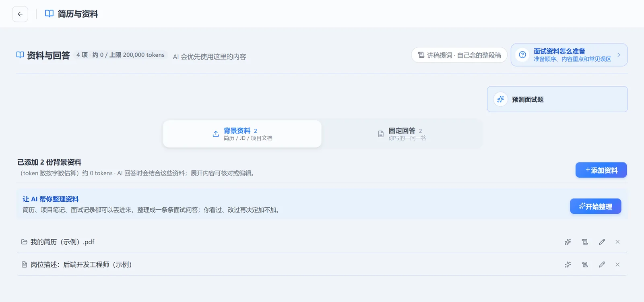Click the sparkle icon in 预测面试题 card
The image size is (644, 302).
(500, 99)
